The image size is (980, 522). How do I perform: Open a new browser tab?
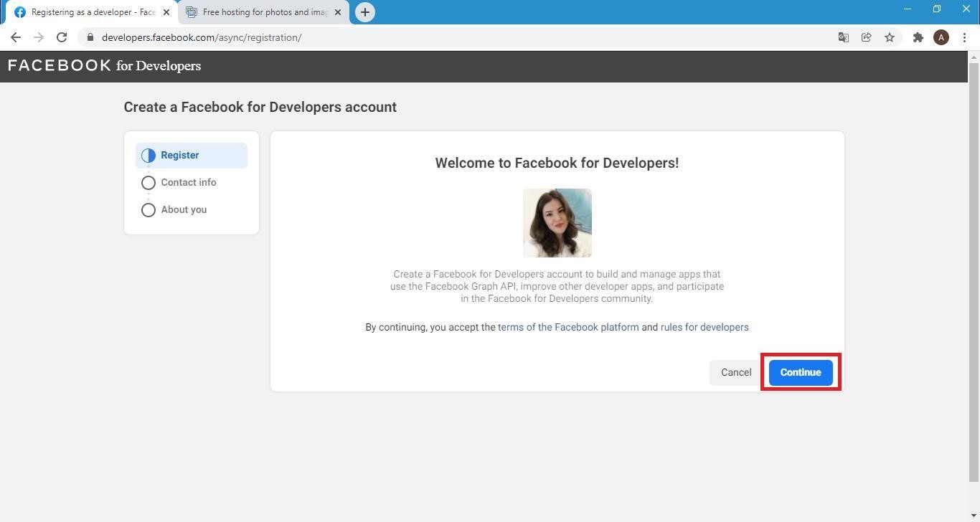[365, 11]
